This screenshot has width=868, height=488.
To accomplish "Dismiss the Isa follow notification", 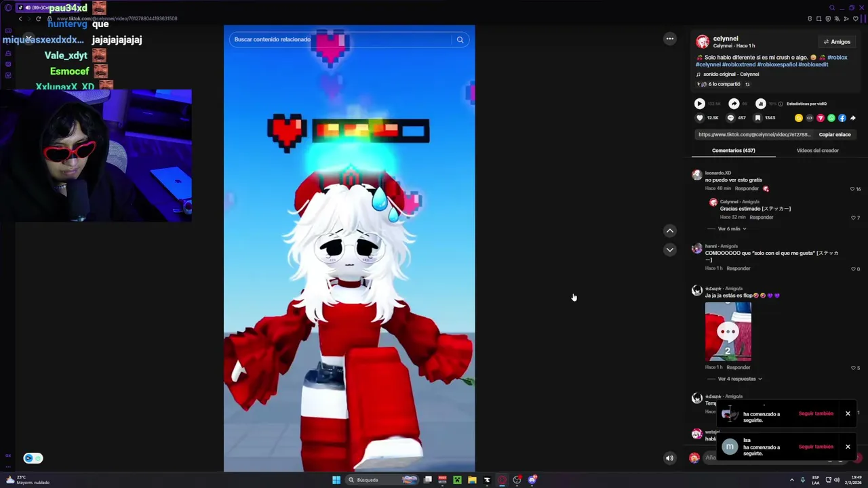I will click(x=848, y=447).
